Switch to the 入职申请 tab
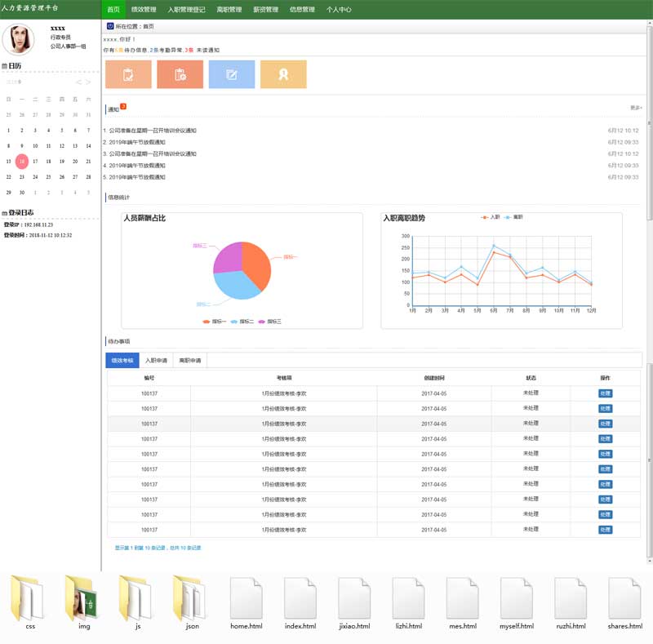 pos(156,360)
